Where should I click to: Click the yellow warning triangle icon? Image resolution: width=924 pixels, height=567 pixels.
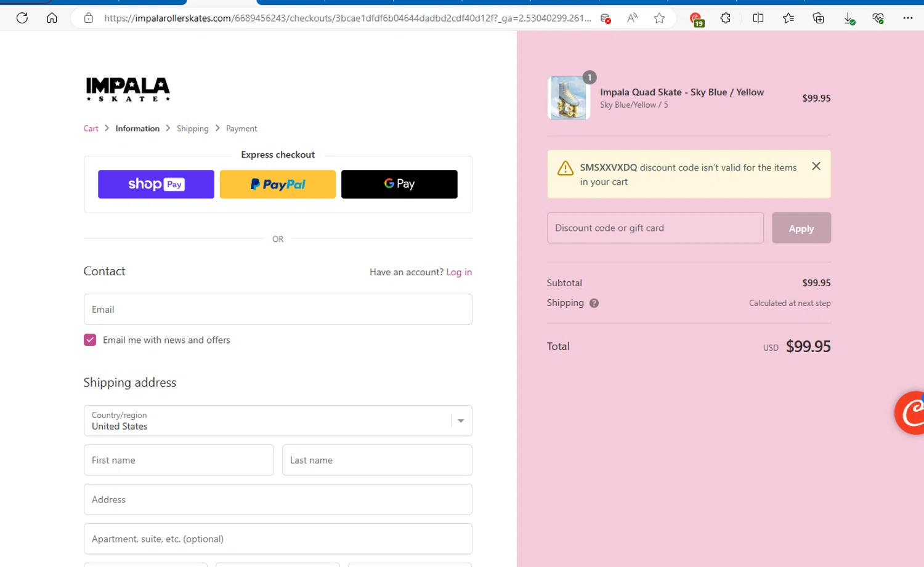(565, 168)
